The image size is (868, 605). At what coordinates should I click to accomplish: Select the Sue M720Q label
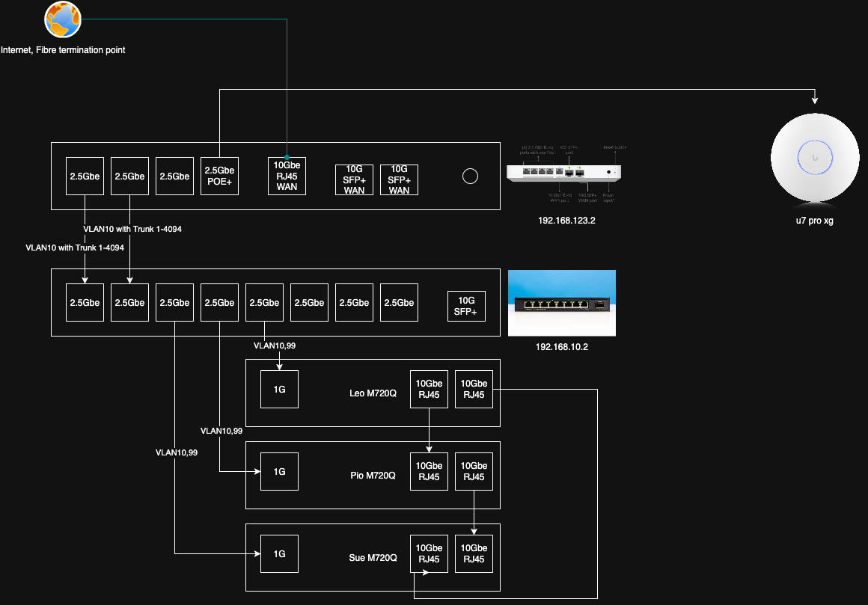pos(373,558)
